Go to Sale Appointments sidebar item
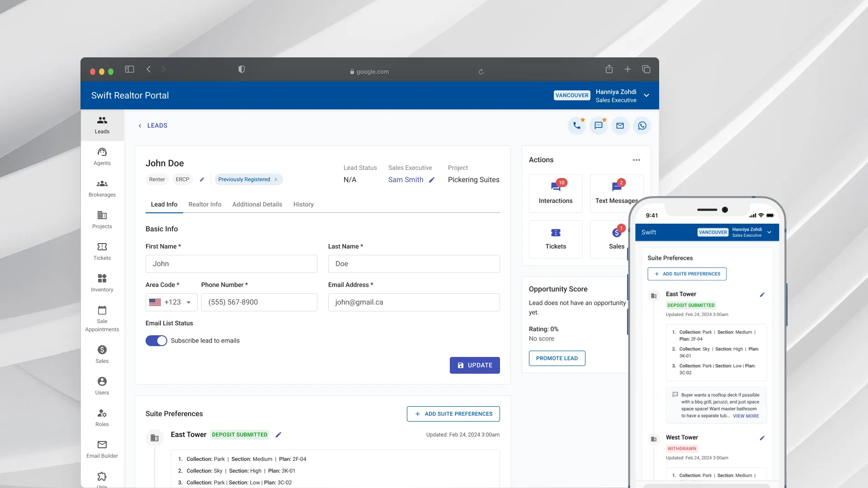 click(x=102, y=319)
